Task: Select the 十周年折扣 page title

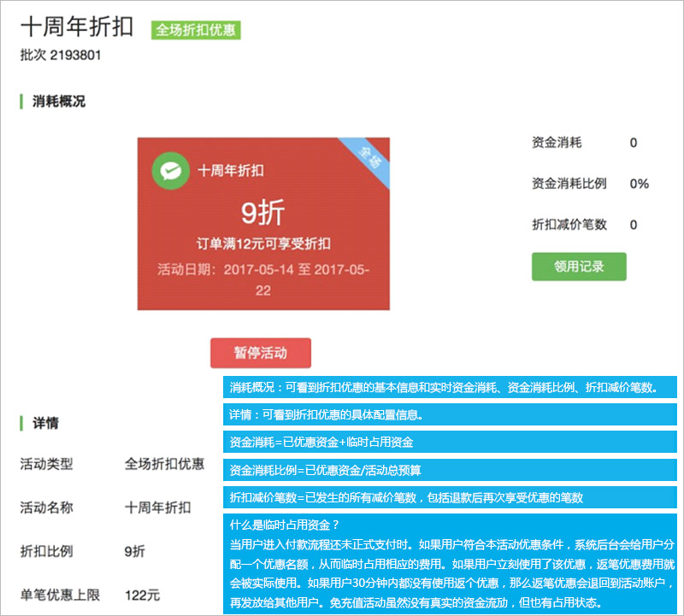Action: pos(77,27)
